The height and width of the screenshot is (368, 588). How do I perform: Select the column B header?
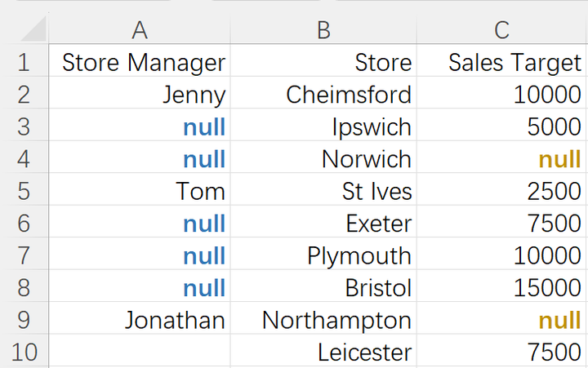click(x=323, y=30)
